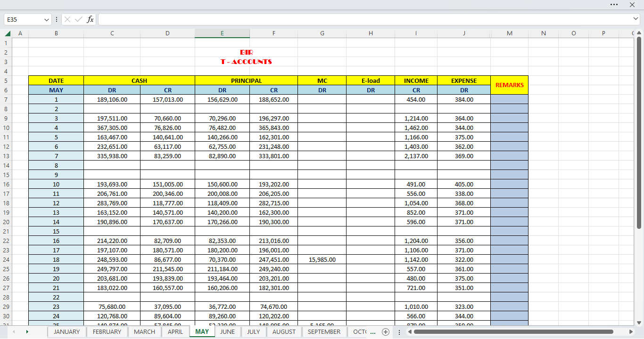Image resolution: width=644 pixels, height=339 pixels.
Task: Switch to the SEPTEMBER sheet tab
Action: pos(324,332)
